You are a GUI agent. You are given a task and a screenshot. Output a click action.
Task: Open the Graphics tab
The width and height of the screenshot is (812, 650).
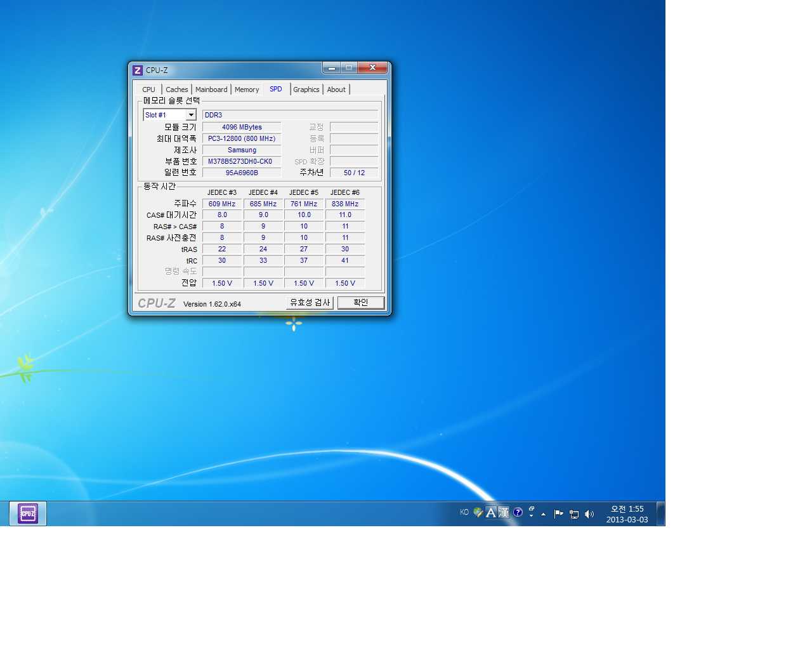306,90
